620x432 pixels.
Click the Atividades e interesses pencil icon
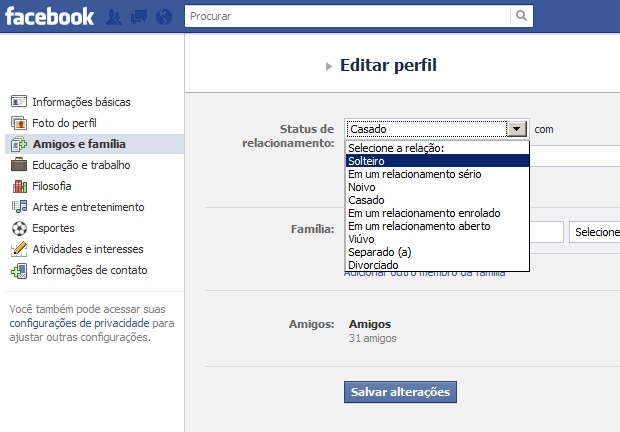[x=19, y=249]
